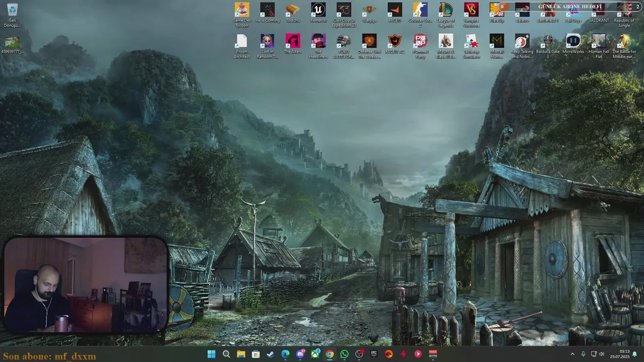Image resolution: width=644 pixels, height=362 pixels.
Task: Select the MicroWorks desktop icon
Action: (x=573, y=44)
